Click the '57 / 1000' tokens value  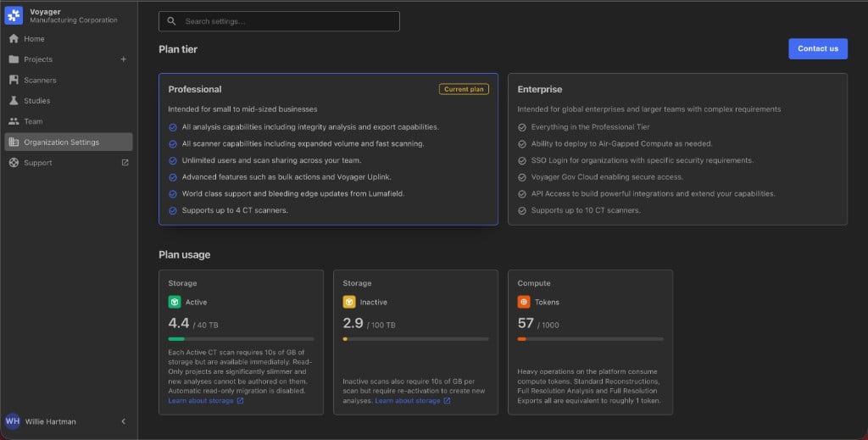click(538, 323)
